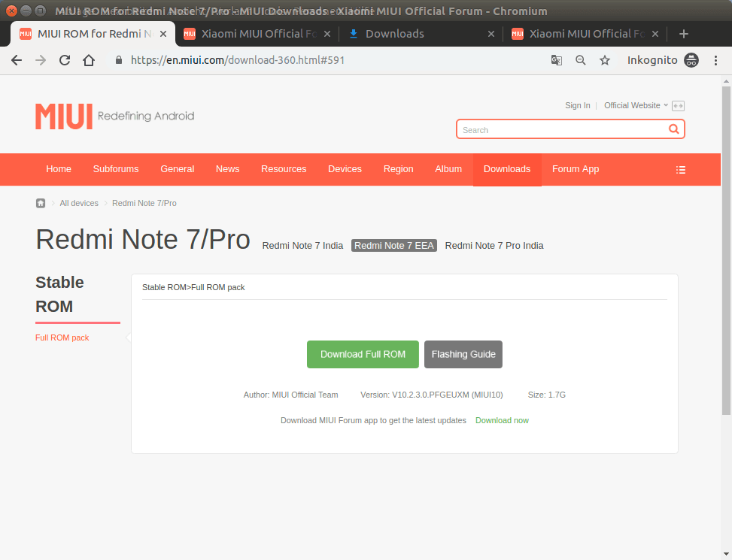Open the Region nav item

[x=398, y=169]
